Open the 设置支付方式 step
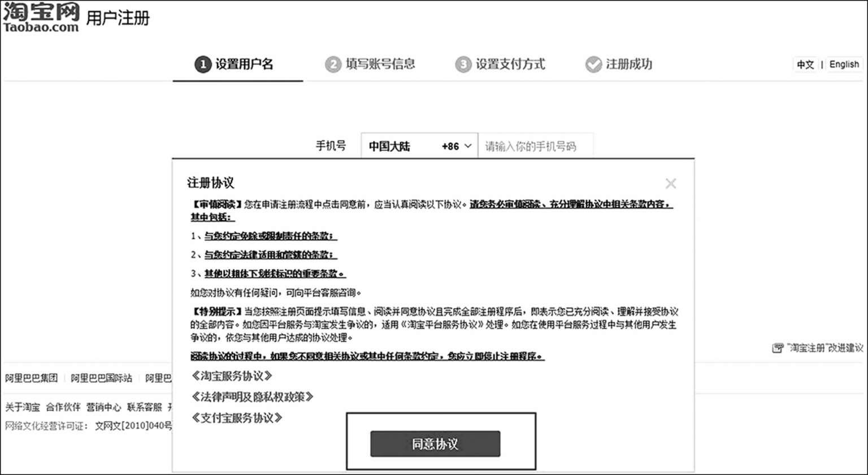Screen dimensions: 868x475 click(501, 64)
